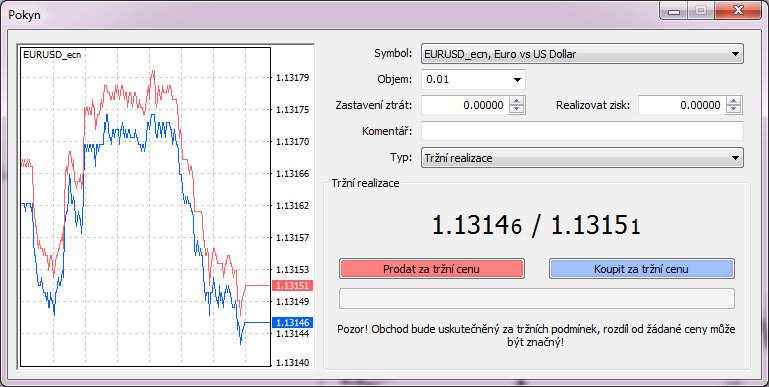Click the Zastavení ztrát value field

click(465, 105)
